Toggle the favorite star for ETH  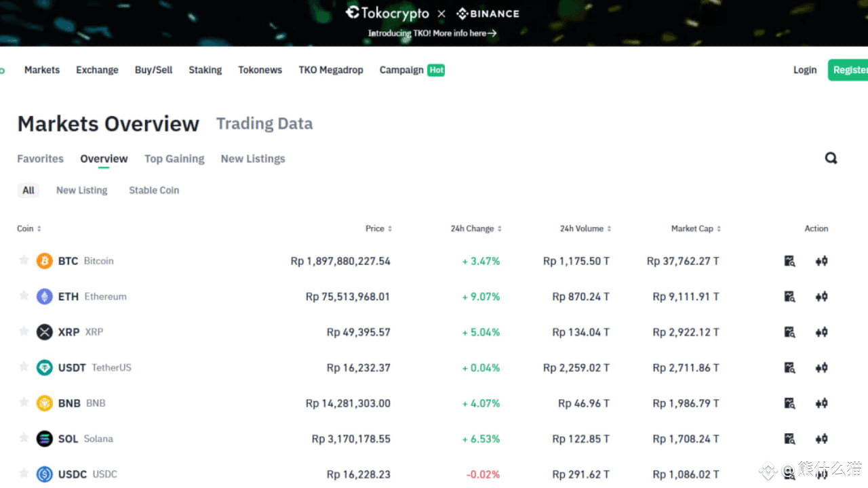24,296
